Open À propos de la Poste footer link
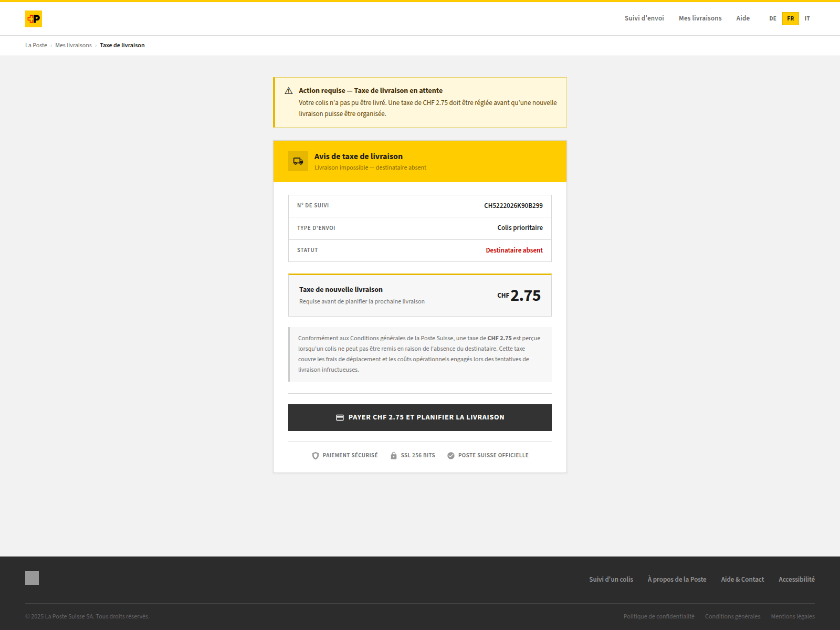The width and height of the screenshot is (840, 630). (677, 580)
